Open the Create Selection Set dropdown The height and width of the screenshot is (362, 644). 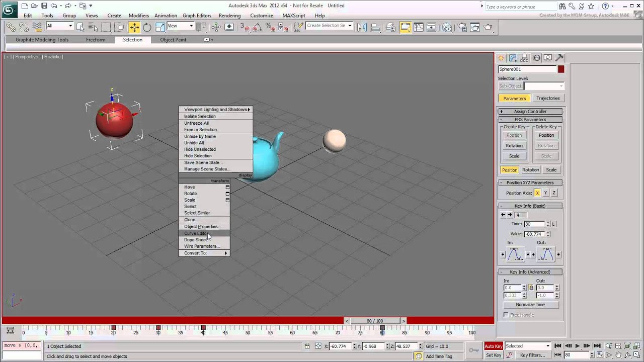click(x=329, y=26)
